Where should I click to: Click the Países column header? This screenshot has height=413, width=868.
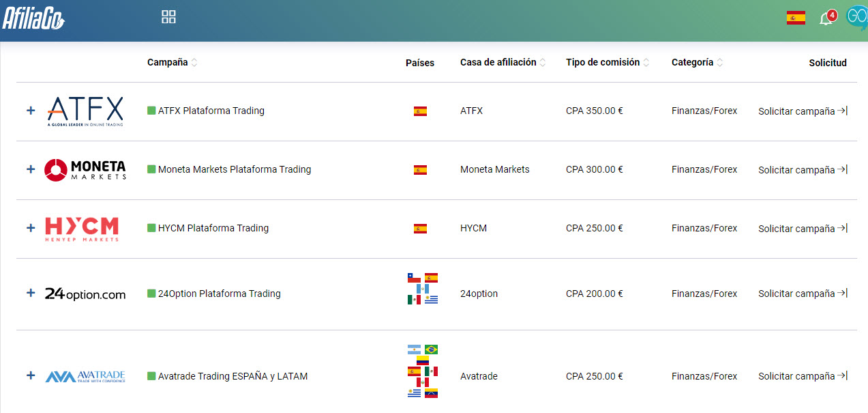pyautogui.click(x=420, y=63)
